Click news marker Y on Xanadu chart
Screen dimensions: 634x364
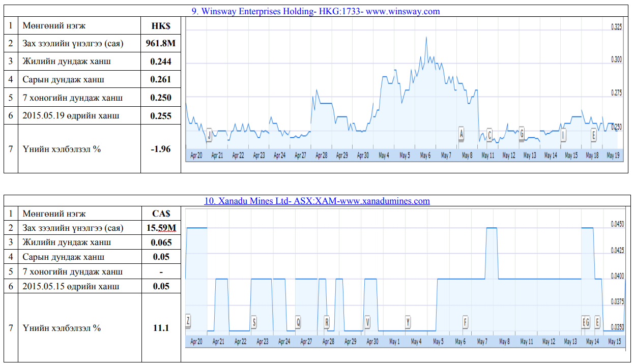click(x=408, y=322)
